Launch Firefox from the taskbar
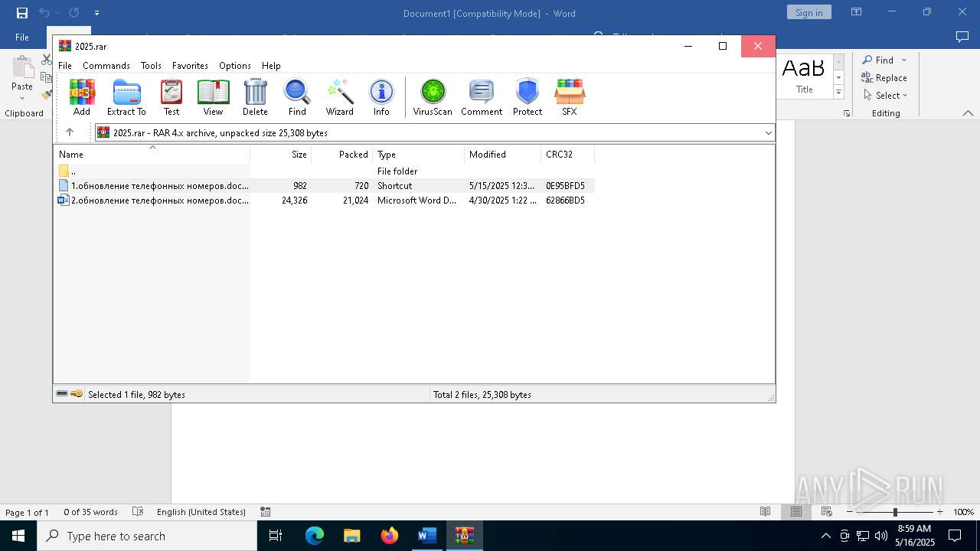 390,536
